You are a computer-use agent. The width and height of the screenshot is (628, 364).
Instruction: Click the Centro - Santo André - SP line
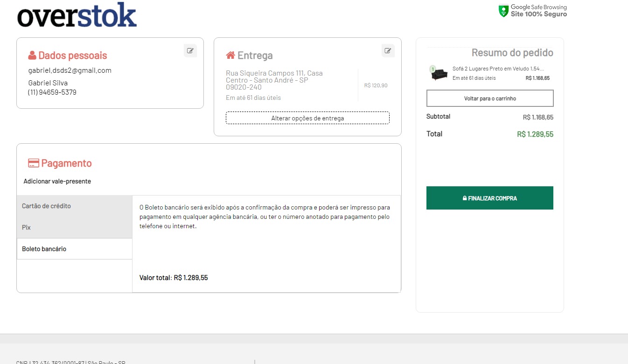click(267, 80)
